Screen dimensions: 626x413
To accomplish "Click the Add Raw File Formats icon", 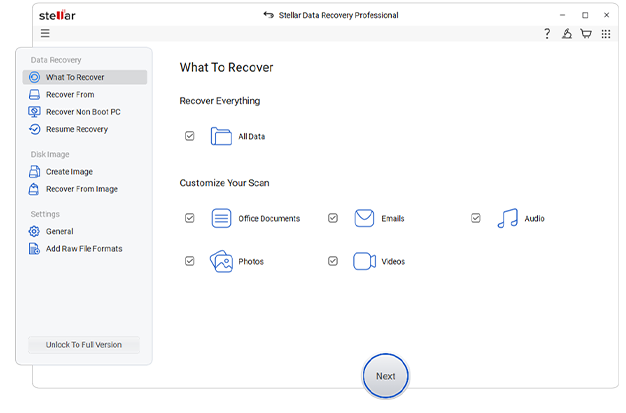I will coord(34,248).
